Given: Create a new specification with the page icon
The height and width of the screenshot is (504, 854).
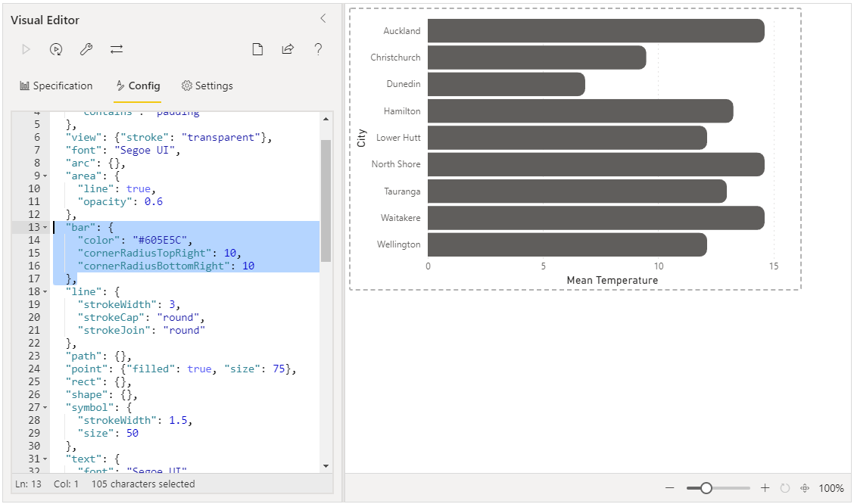Looking at the screenshot, I should (x=257, y=49).
